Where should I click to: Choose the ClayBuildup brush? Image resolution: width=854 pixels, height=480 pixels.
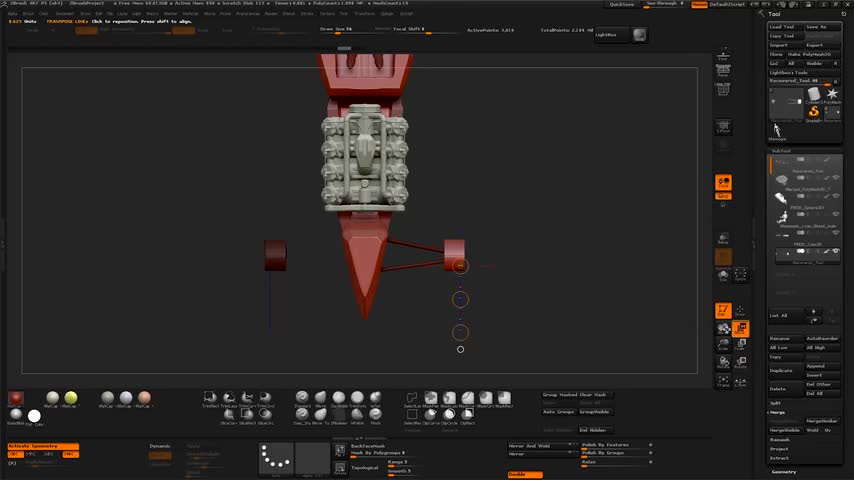click(339, 398)
